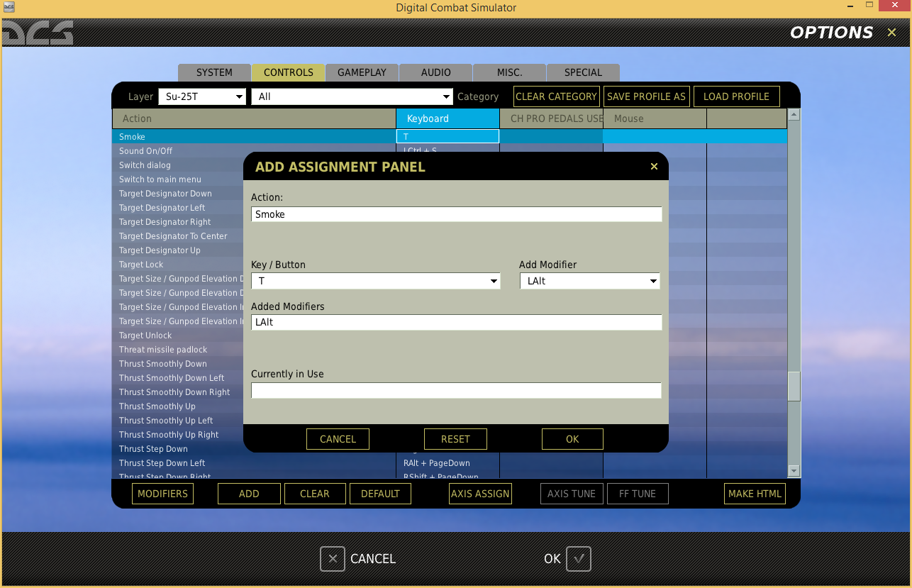The height and width of the screenshot is (588, 912).
Task: Open the MODIFIERS button
Action: [x=162, y=494]
